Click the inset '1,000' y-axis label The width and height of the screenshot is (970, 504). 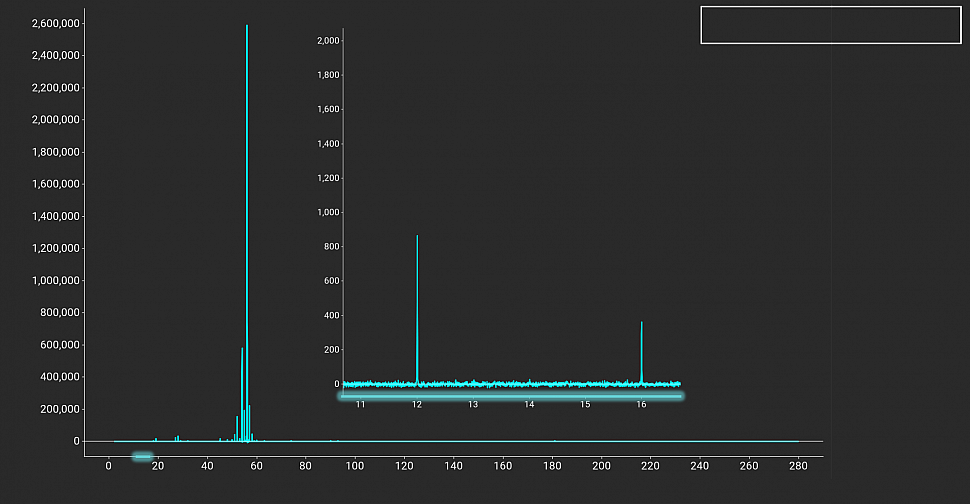click(328, 213)
